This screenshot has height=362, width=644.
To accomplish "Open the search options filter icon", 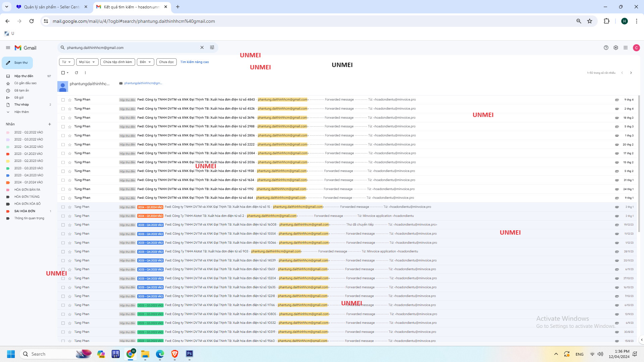I will 212,48.
